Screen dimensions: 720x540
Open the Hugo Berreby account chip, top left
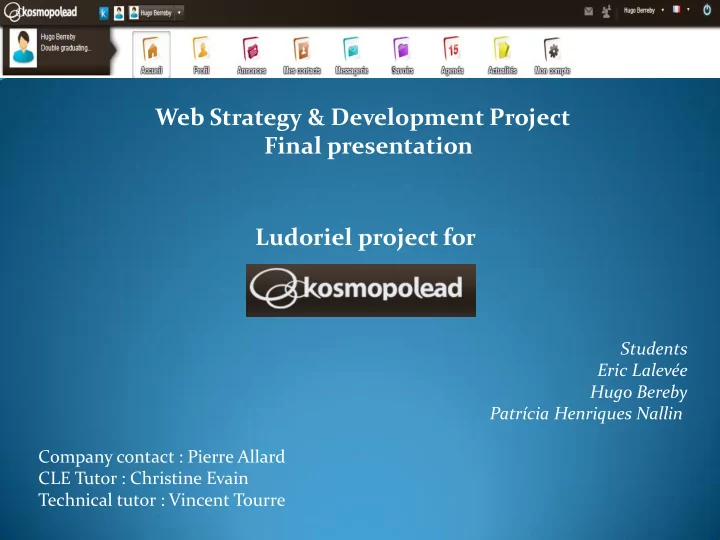[151, 12]
